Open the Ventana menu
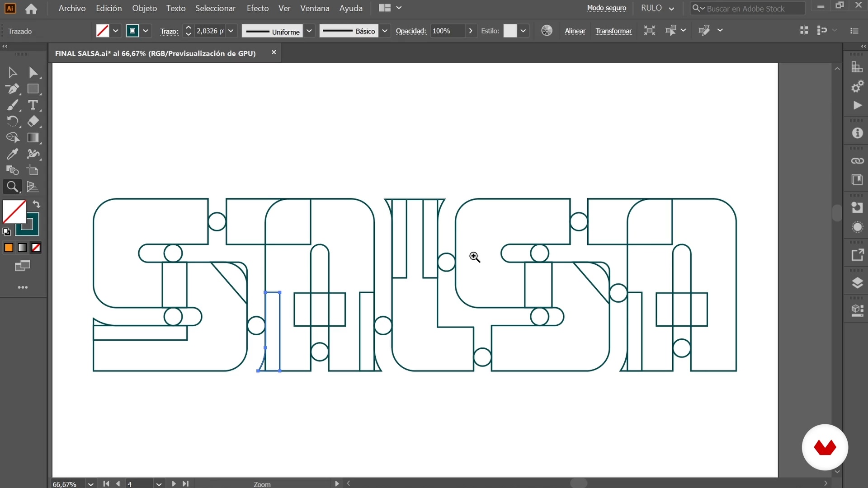This screenshot has height=488, width=868. (315, 8)
